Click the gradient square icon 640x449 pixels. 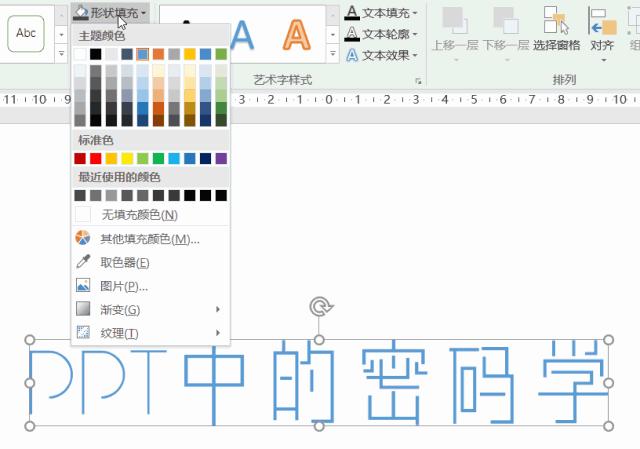pyautogui.click(x=83, y=309)
